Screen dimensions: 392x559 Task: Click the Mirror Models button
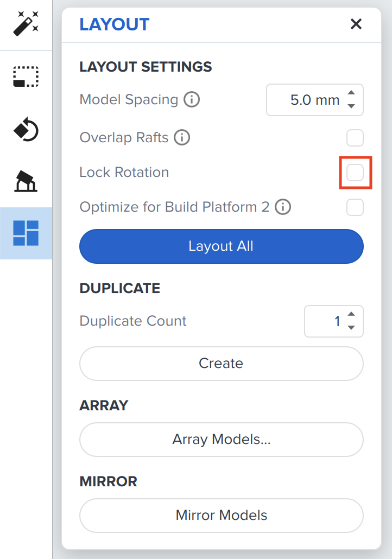[221, 515]
